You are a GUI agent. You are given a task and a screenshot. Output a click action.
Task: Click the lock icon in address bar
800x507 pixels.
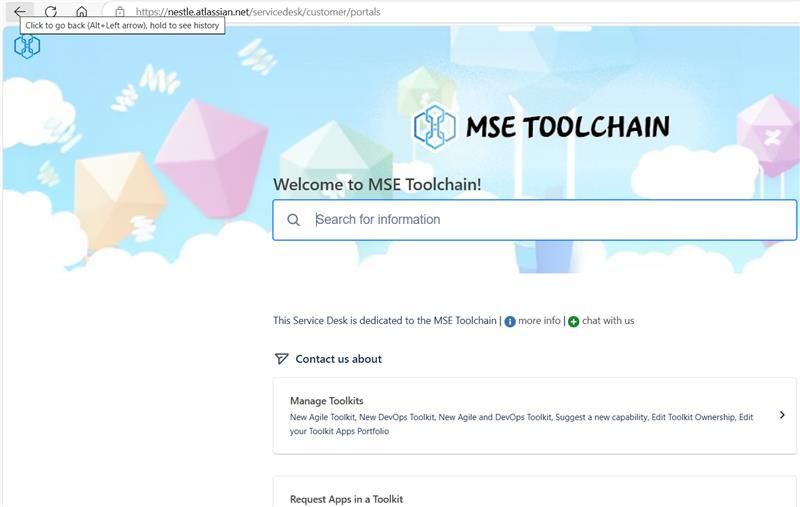[x=120, y=12]
